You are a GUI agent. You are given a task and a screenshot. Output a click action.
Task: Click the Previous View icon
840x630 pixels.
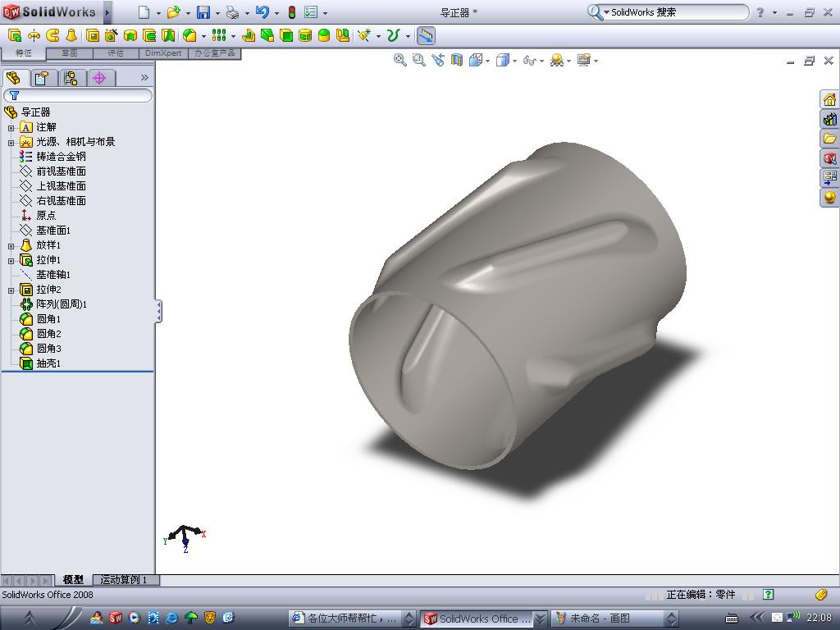point(438,60)
